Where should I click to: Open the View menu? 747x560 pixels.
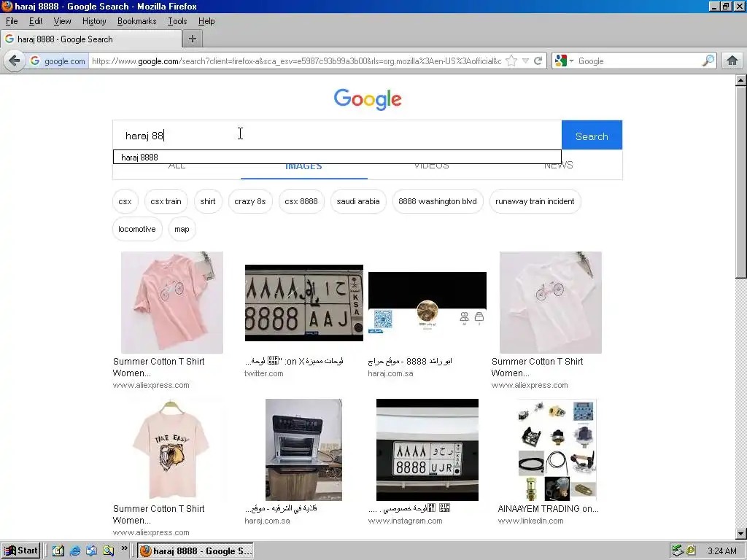click(x=62, y=21)
